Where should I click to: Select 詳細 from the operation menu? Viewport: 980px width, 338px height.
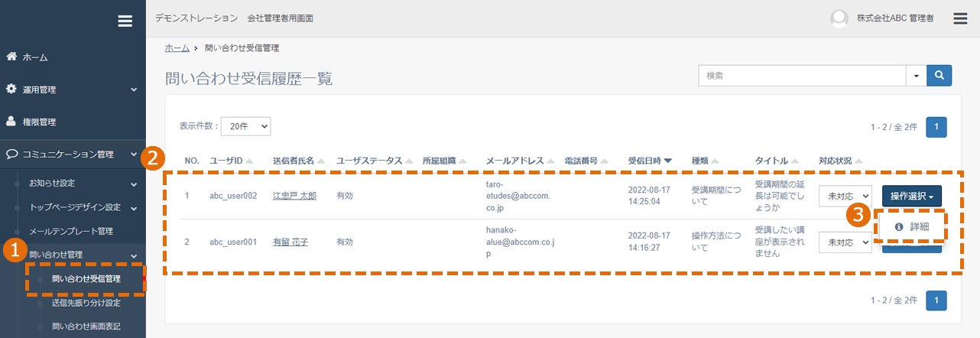click(912, 226)
